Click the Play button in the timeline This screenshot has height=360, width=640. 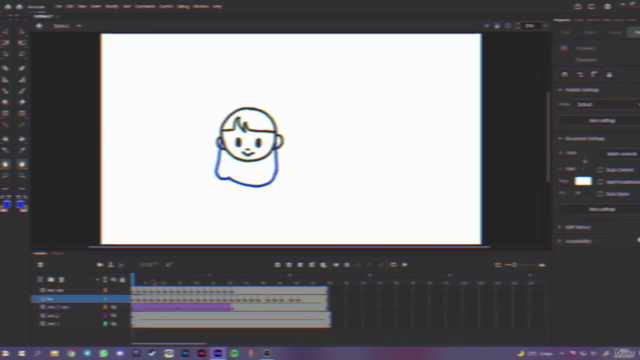click(x=405, y=265)
